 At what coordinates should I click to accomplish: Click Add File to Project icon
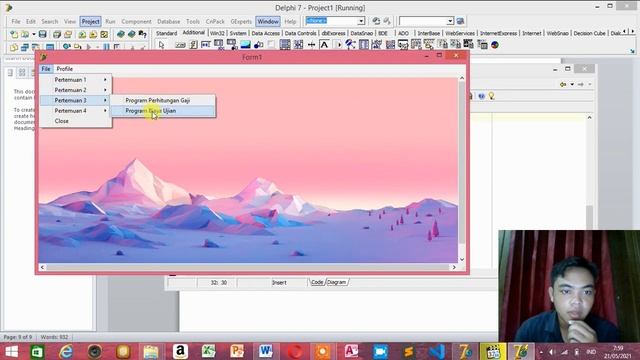pyautogui.click(x=82, y=35)
